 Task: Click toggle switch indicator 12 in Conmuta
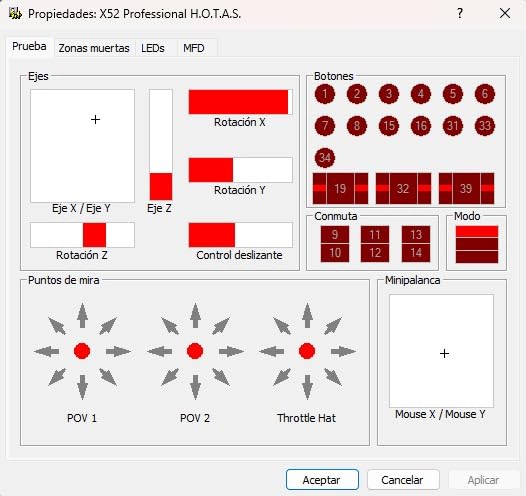(375, 253)
